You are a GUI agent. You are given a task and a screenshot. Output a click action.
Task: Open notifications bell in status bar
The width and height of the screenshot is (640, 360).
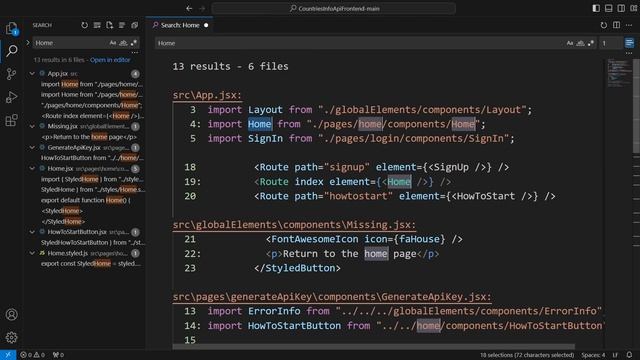(629, 355)
